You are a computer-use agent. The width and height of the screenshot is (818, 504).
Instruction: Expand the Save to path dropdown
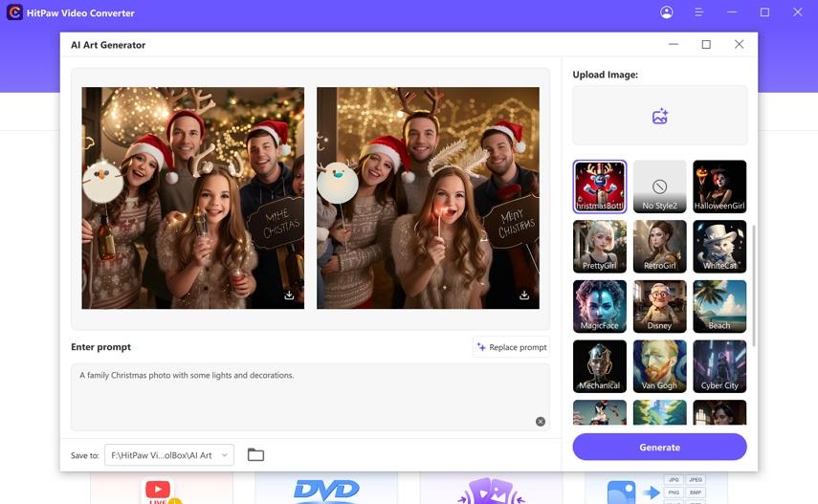tap(225, 455)
